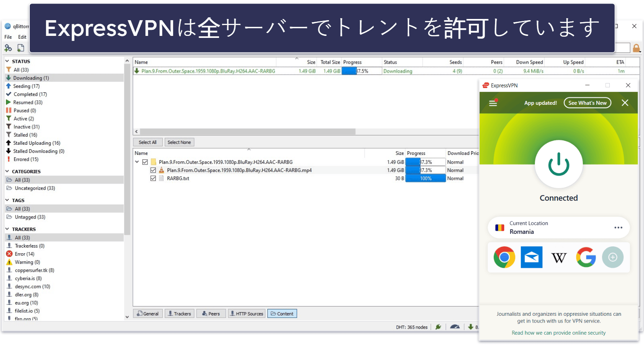Click the Select All button
Viewport: 644px width, 346px height.
[148, 142]
